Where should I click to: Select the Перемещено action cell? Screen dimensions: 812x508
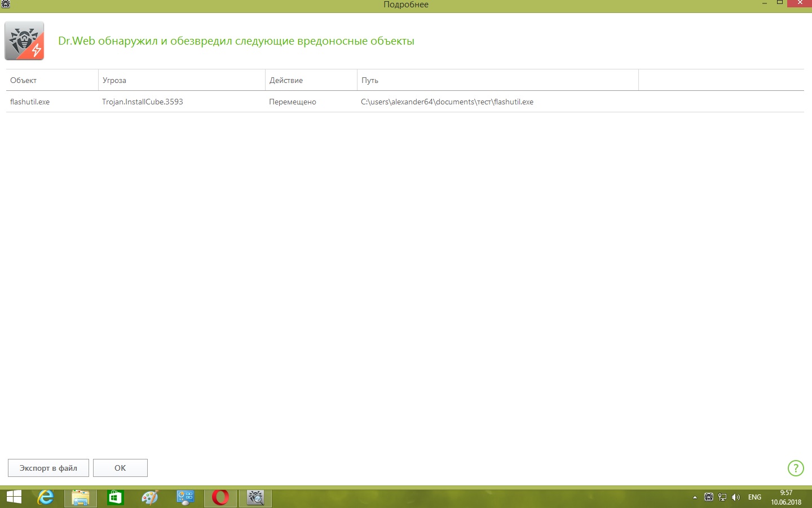(x=293, y=102)
